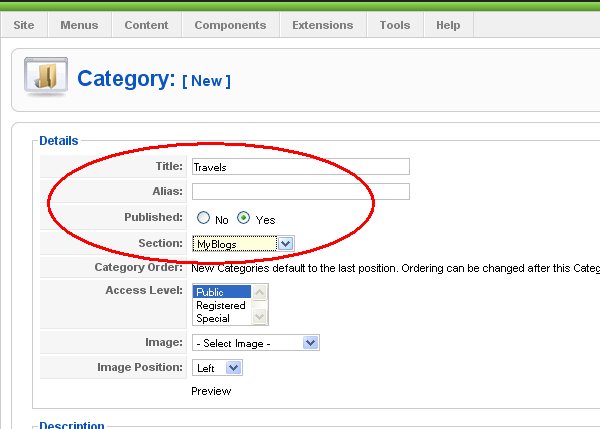600x429 pixels.
Task: Click the Category Order note text
Action: pos(395,268)
